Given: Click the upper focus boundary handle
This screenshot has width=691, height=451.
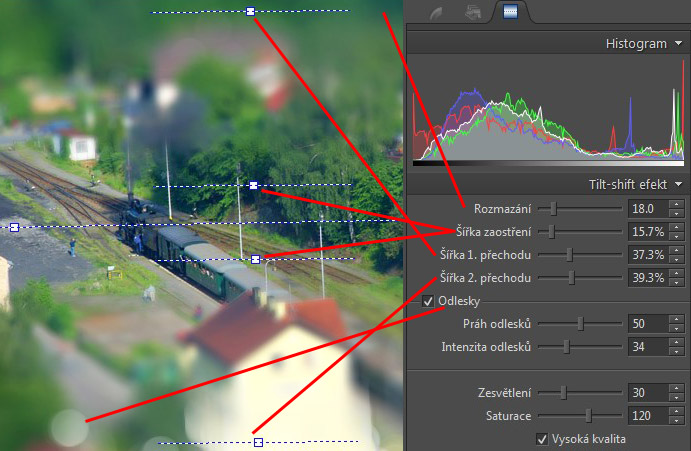Looking at the screenshot, I should click(x=254, y=185).
